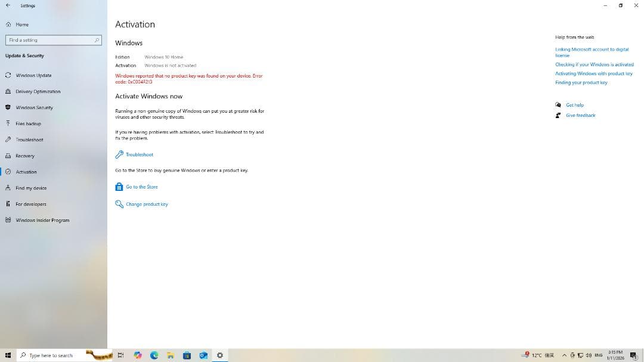Navigate to Windows Insider Program

coord(42,220)
